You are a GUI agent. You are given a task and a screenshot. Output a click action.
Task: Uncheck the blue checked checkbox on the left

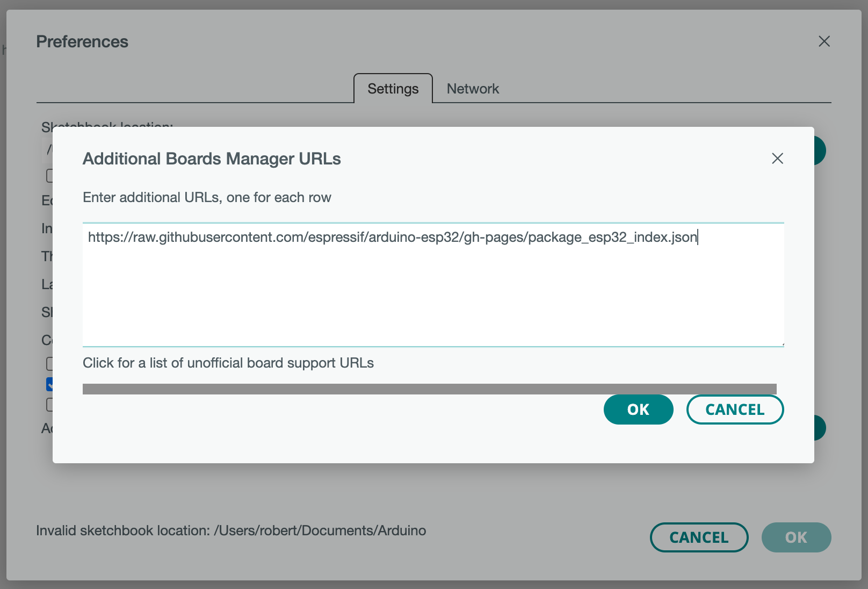[x=50, y=384]
